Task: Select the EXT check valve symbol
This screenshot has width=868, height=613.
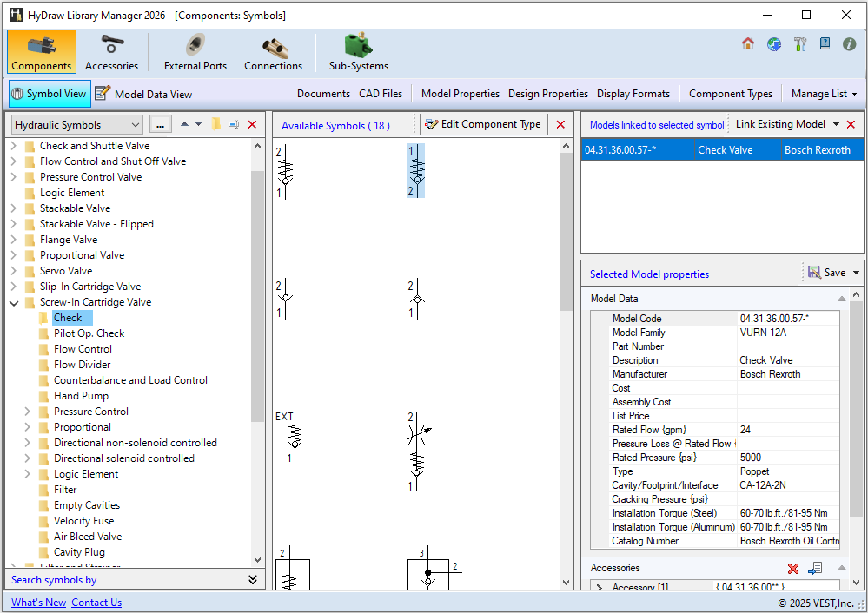Action: [x=290, y=437]
